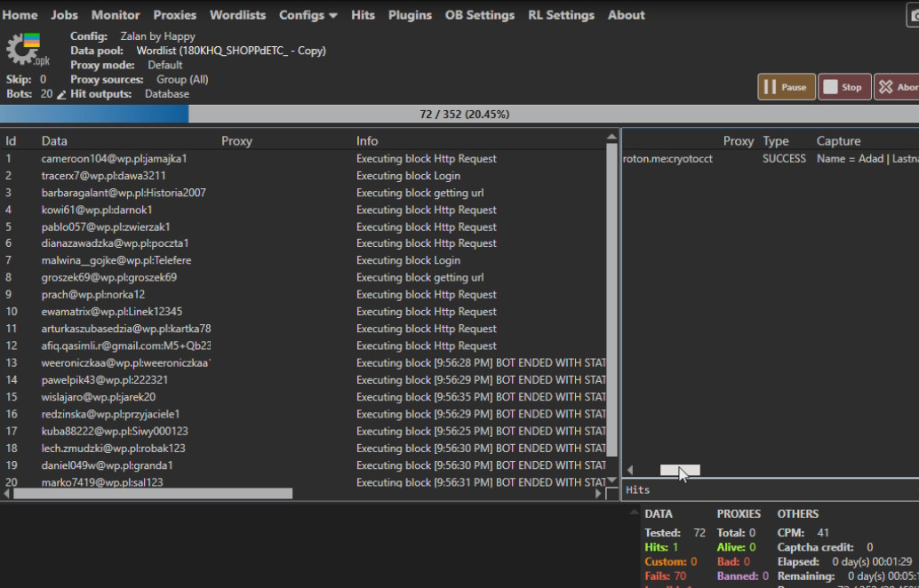Click bots list scroll up arrow

(611, 137)
